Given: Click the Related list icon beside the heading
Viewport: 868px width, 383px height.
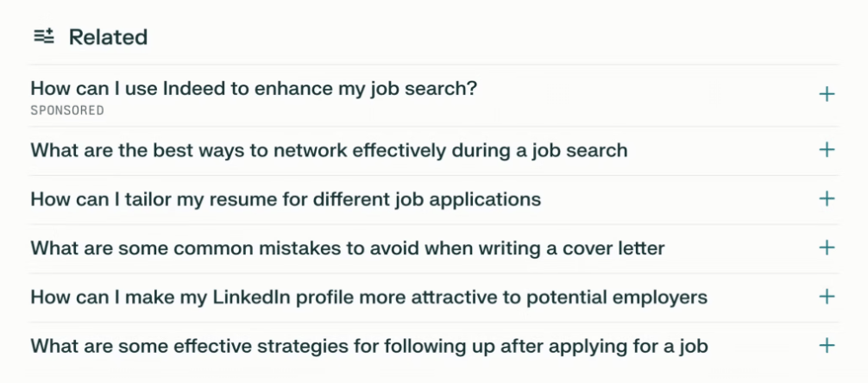Looking at the screenshot, I should click(x=44, y=36).
